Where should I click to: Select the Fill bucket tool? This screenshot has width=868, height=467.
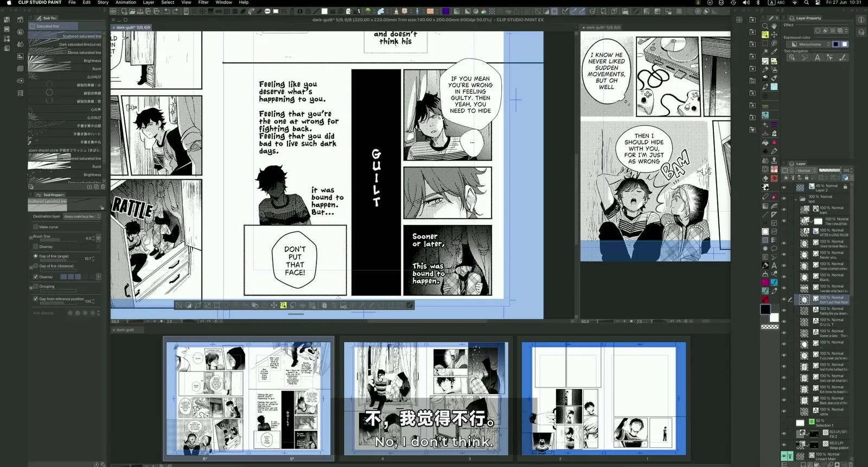(x=765, y=143)
